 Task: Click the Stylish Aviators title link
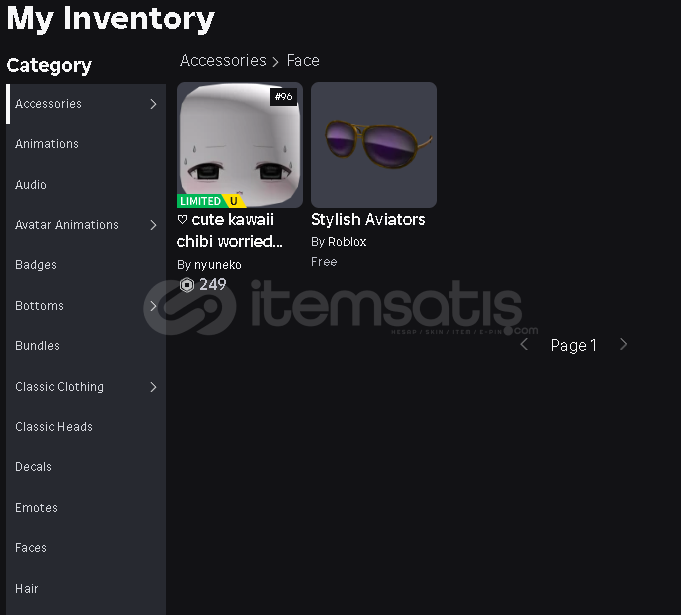[x=368, y=220]
